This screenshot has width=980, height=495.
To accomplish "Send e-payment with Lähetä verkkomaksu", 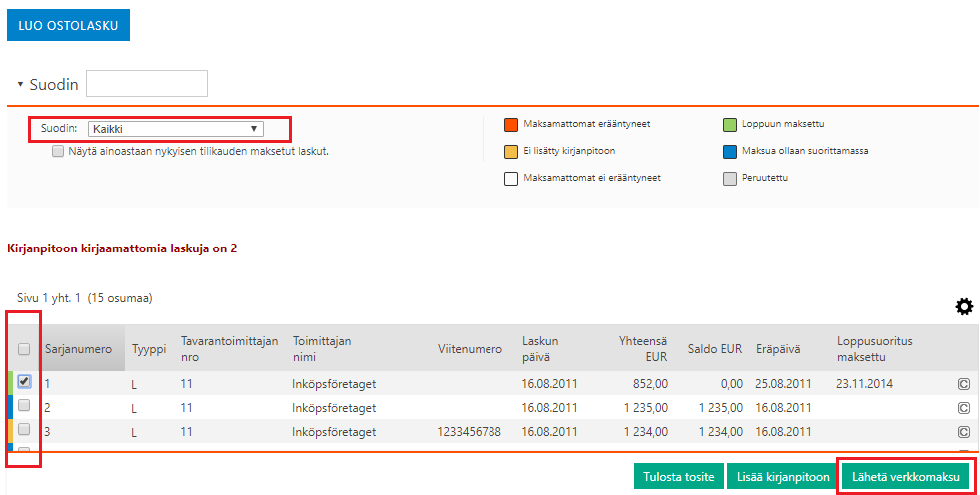I will [x=906, y=477].
